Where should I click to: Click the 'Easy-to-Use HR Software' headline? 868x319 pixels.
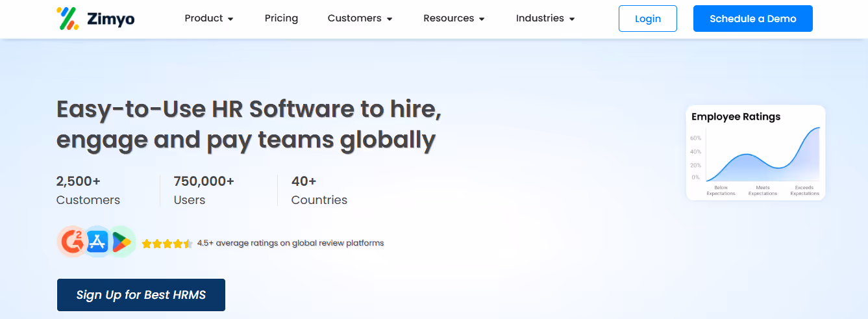249,124
